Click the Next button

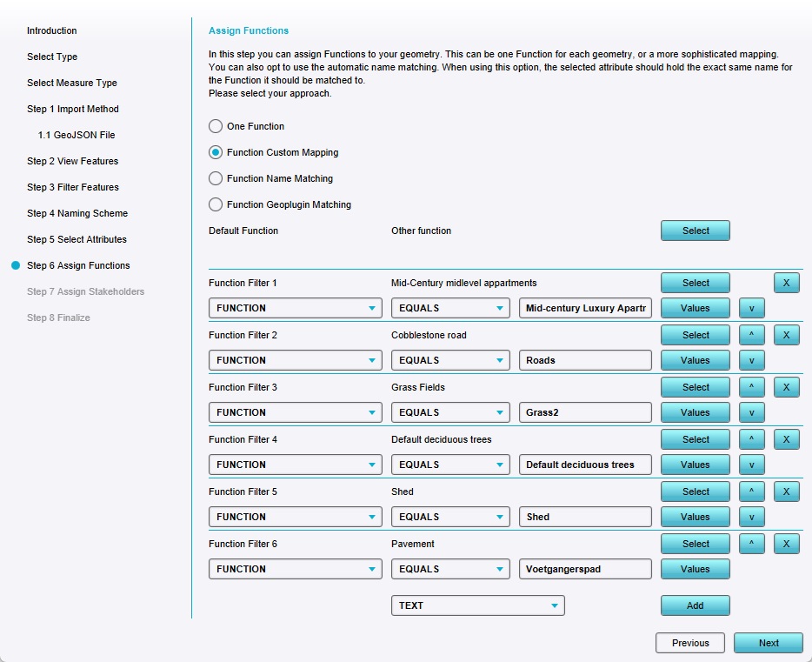point(769,643)
